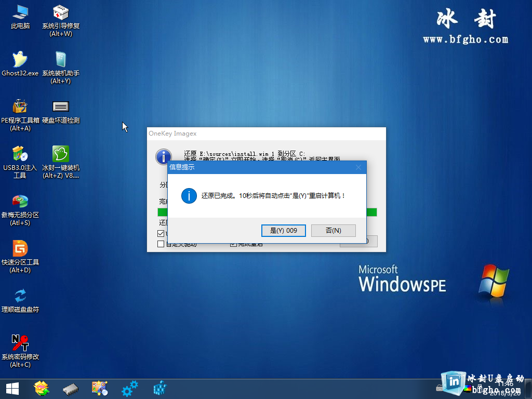The width and height of the screenshot is (532, 399).
Task: Tick the empty checkbox in OneKey Imagex
Action: pos(161,244)
